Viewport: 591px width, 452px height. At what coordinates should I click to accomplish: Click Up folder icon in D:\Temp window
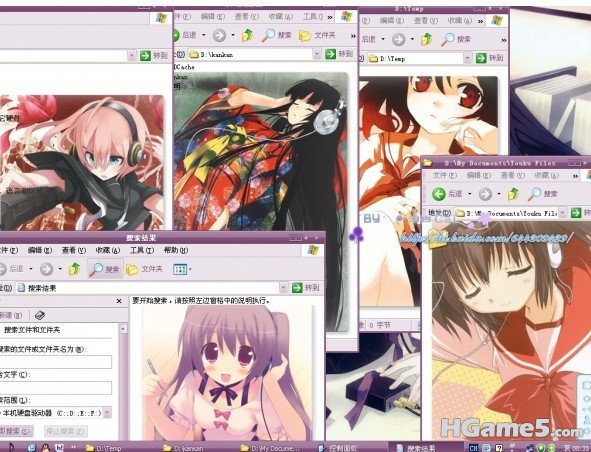(426, 39)
